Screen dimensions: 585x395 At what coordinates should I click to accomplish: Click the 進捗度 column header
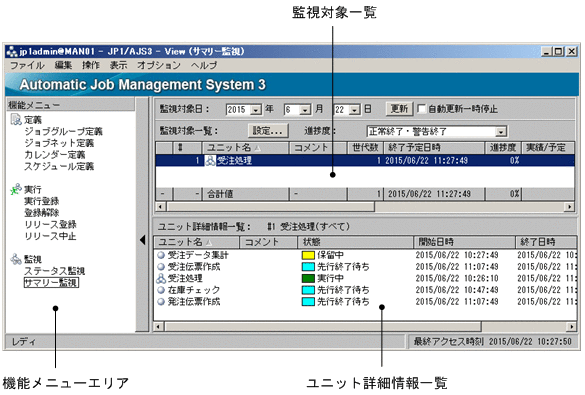coord(503,147)
